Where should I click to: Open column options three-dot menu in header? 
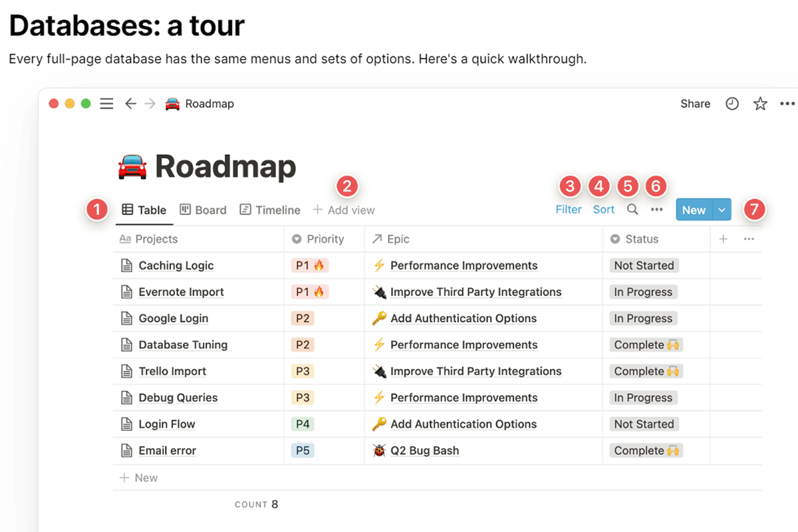coord(749,239)
